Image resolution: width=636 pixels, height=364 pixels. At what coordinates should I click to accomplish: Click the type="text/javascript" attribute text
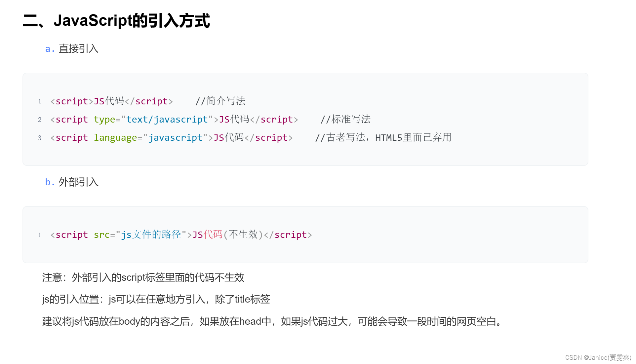pyautogui.click(x=153, y=119)
